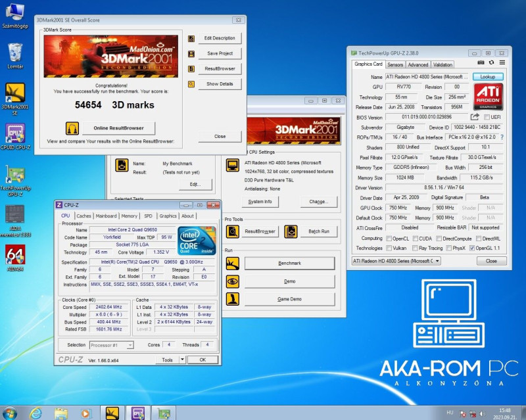526x420 pixels.
Task: Click the display settings monitor icon in 3DMark
Action: [x=233, y=165]
